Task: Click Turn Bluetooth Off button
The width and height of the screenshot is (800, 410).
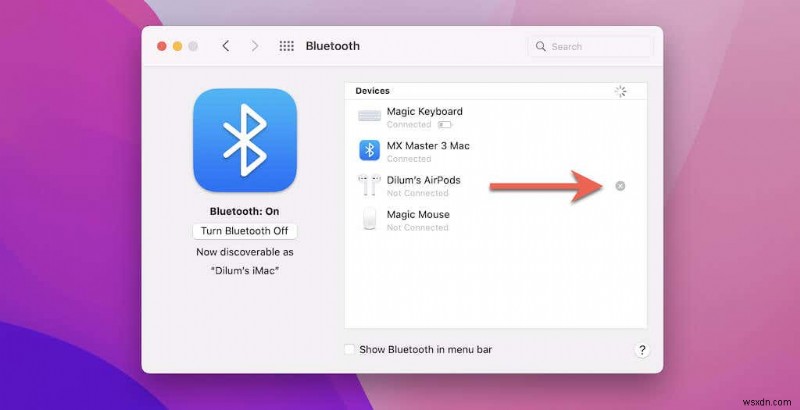Action: (x=244, y=230)
